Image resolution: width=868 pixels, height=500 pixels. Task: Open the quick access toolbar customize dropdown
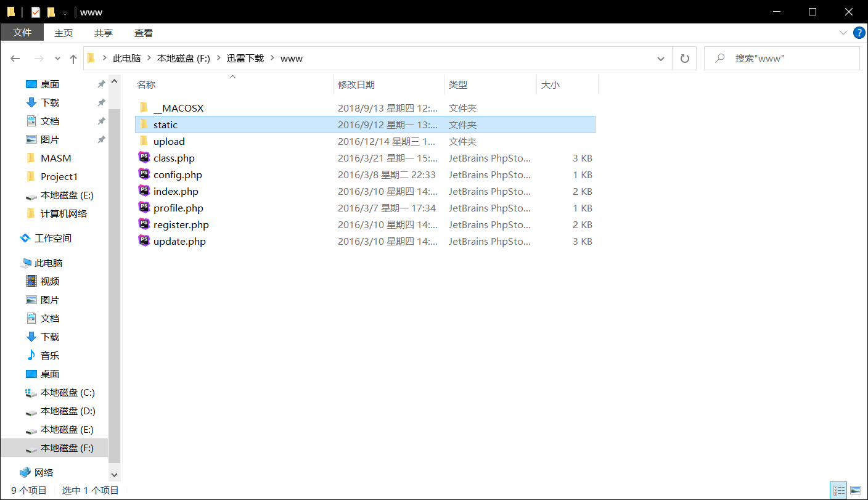[65, 12]
